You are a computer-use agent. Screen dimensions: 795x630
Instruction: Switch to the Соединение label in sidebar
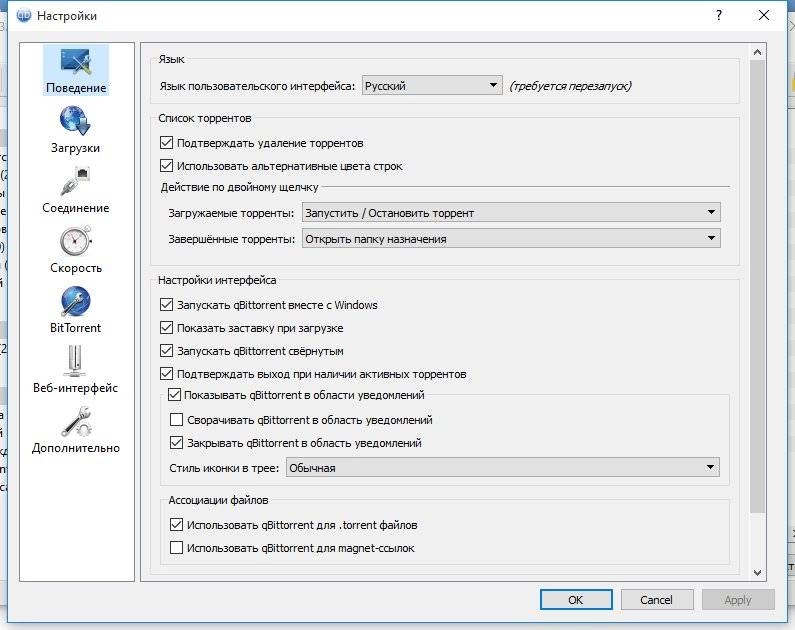pyautogui.click(x=76, y=208)
